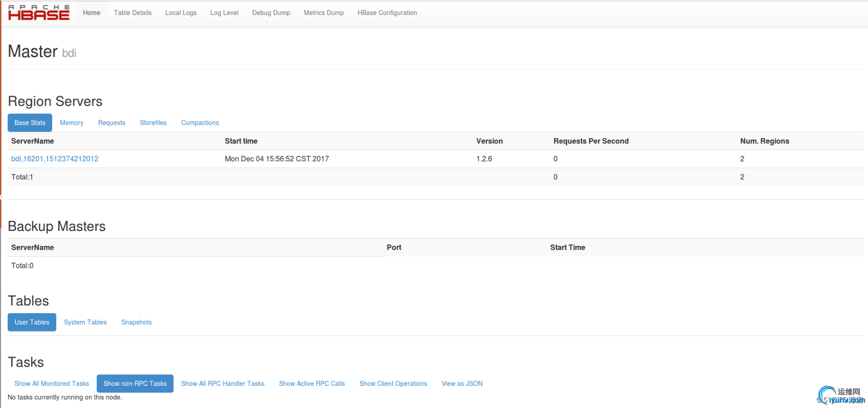
Task: Show the Snapshots tab
Action: click(x=136, y=322)
